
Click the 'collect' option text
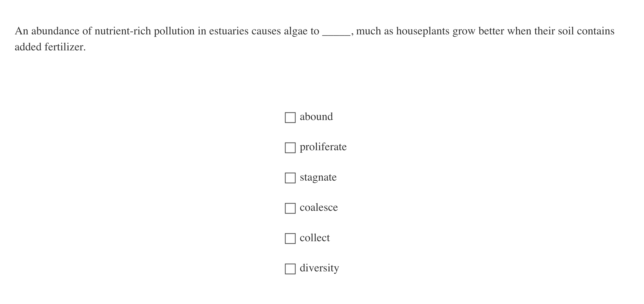click(x=314, y=238)
